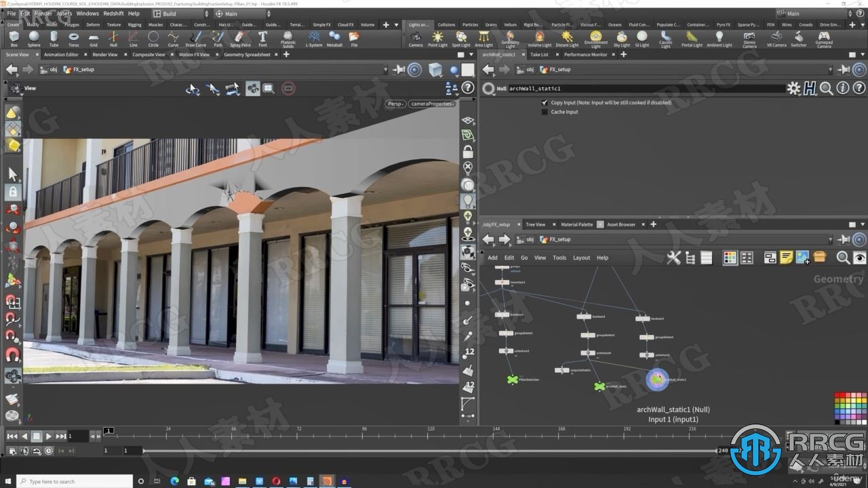Go back in the network editor navigation
868x488 pixels.
pyautogui.click(x=488, y=239)
